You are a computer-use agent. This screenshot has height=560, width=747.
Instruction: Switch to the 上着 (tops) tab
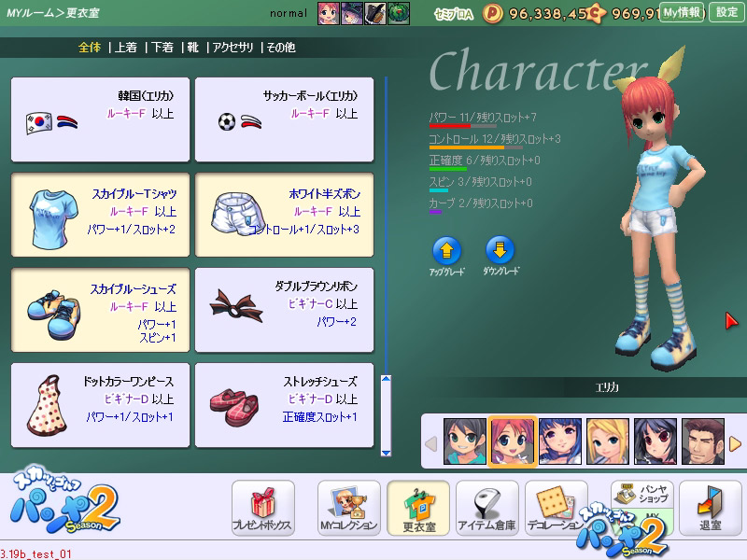125,48
